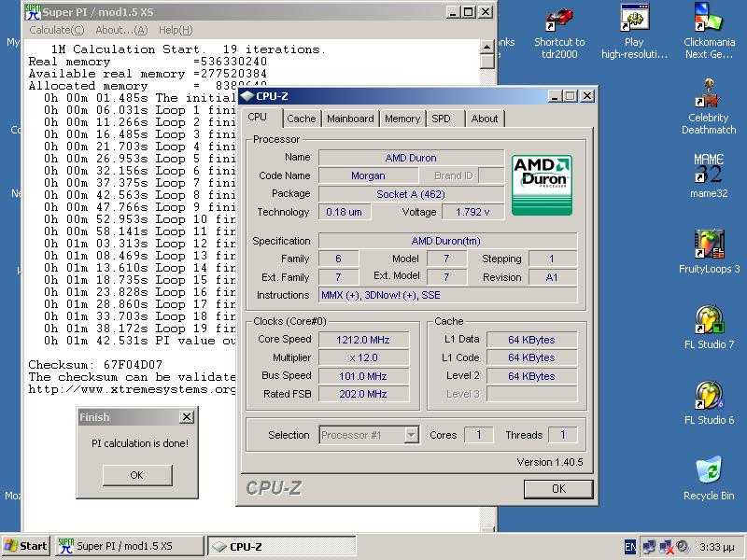
Task: Switch to the Cache tab in CPU-Z
Action: pos(301,119)
